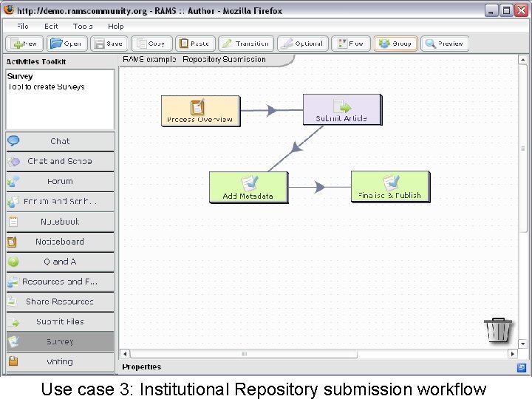This screenshot has width=532, height=399.
Task: Click the trash can on canvas
Action: click(498, 330)
